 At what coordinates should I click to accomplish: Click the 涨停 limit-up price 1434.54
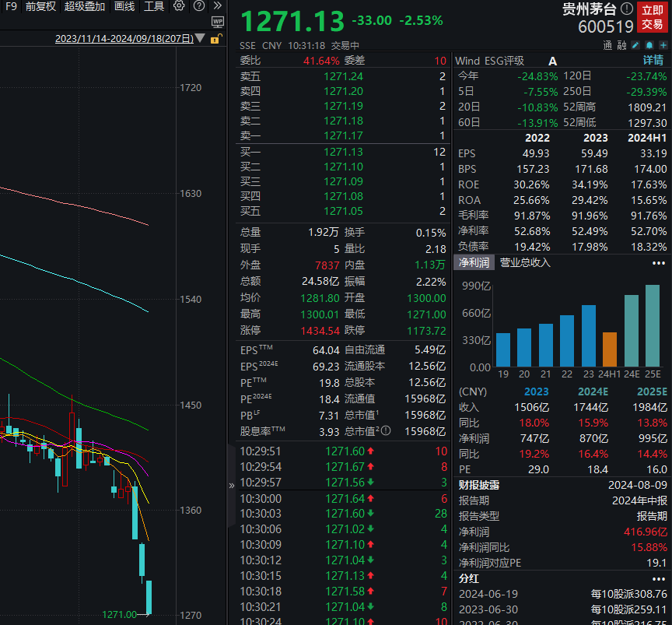pyautogui.click(x=320, y=331)
